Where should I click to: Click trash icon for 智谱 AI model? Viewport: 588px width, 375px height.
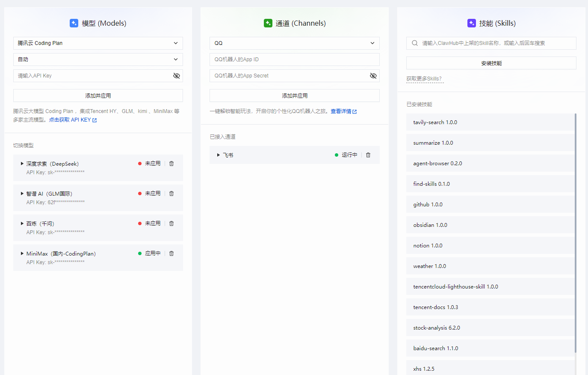coord(171,193)
